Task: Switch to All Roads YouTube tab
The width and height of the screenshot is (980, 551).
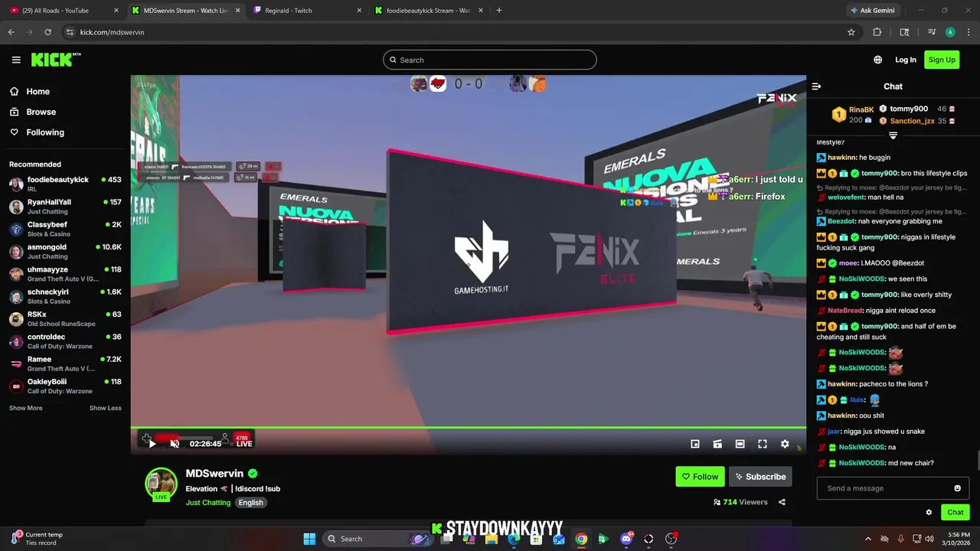Action: 65,11
